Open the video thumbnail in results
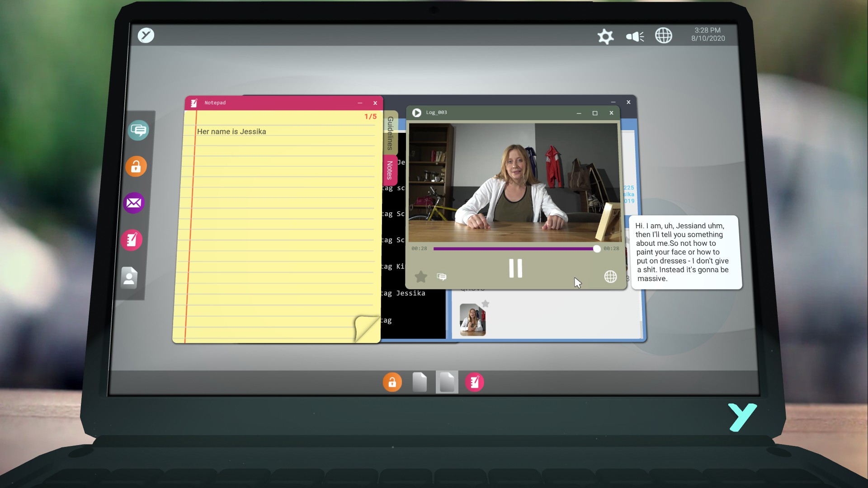Viewport: 868px width, 488px height. [472, 320]
